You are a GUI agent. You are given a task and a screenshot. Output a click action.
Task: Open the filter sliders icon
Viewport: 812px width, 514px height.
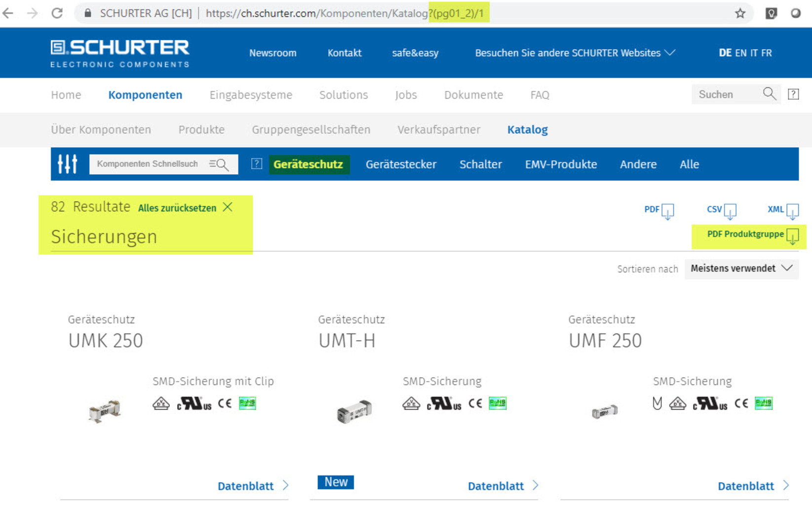(68, 164)
